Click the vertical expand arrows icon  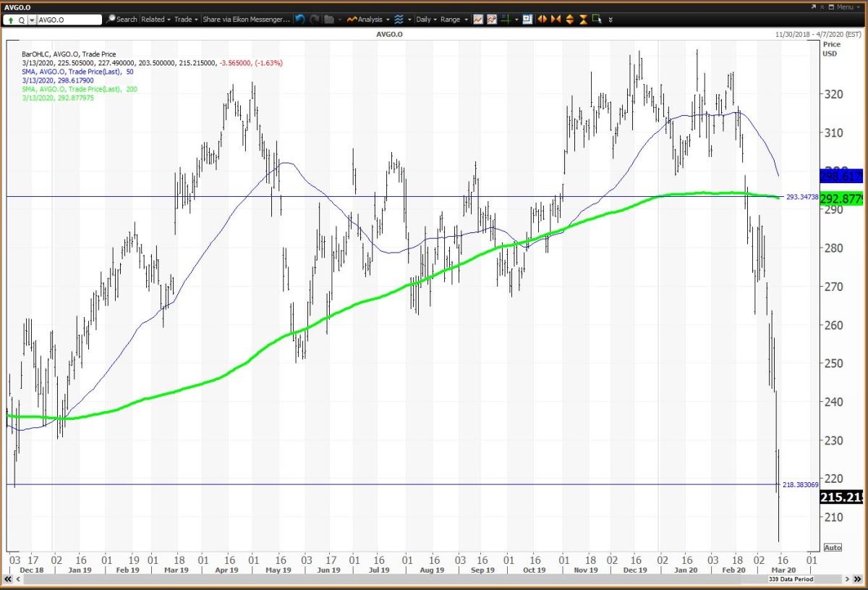tap(570, 20)
